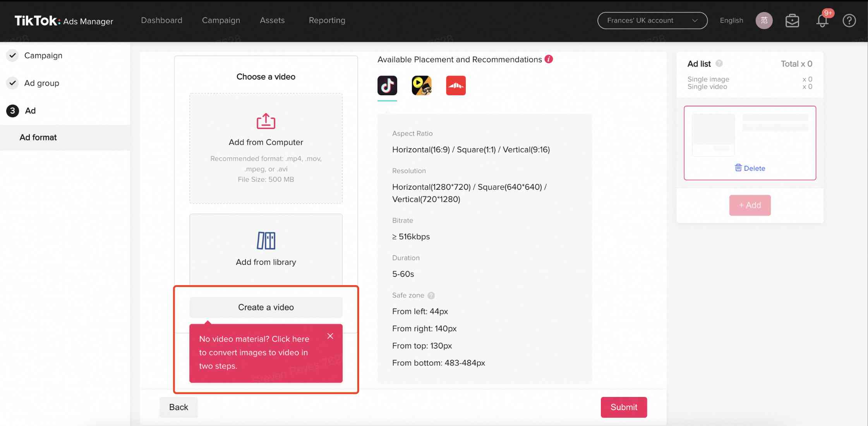Image resolution: width=868 pixels, height=426 pixels.
Task: Click the Add button in ad list
Action: [x=750, y=206]
